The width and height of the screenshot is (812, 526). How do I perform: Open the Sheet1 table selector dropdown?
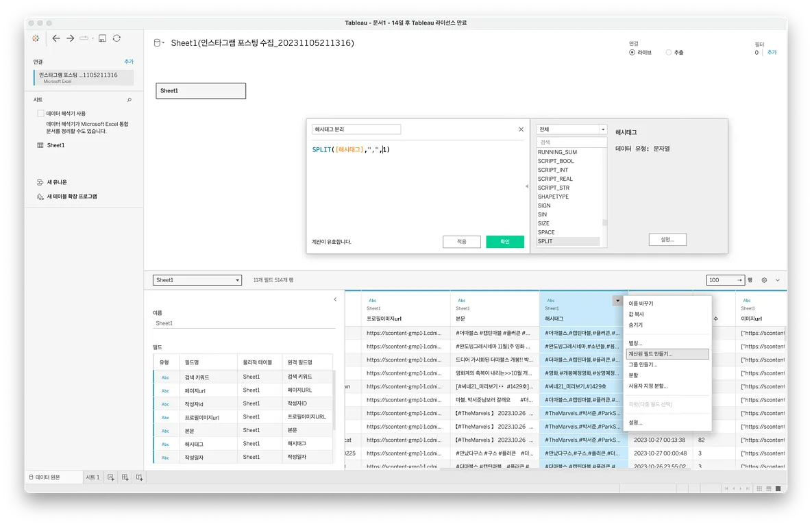(197, 280)
